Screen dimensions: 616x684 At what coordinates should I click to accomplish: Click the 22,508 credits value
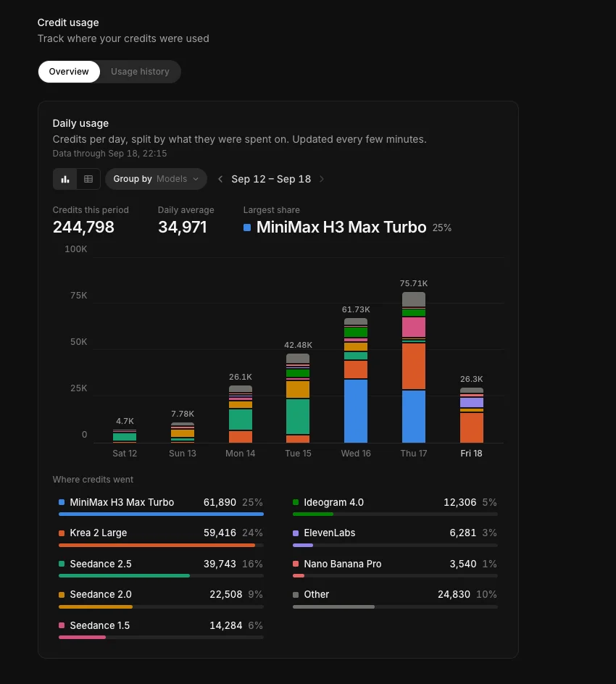tap(226, 595)
